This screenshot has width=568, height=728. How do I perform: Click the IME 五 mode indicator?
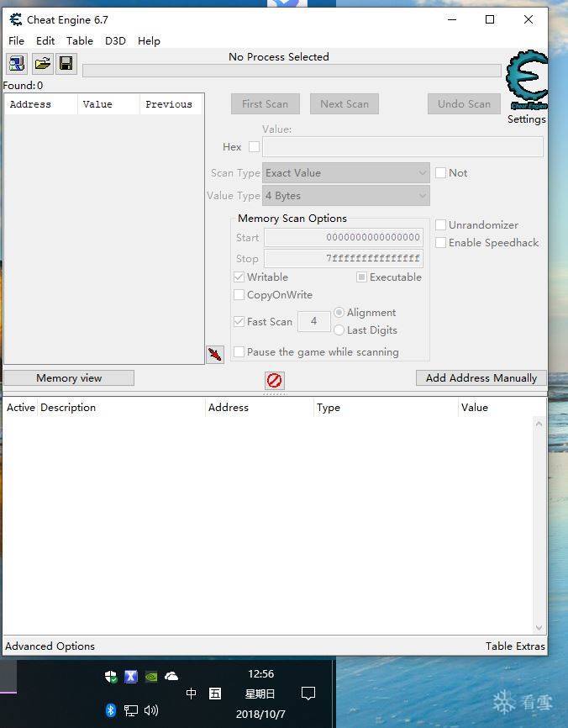tap(215, 694)
